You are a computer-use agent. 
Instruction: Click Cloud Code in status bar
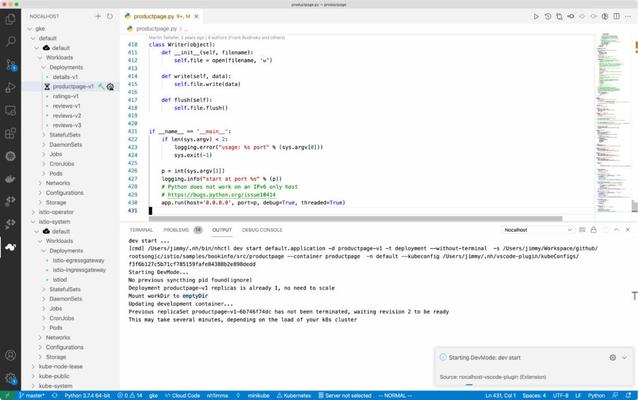182,396
